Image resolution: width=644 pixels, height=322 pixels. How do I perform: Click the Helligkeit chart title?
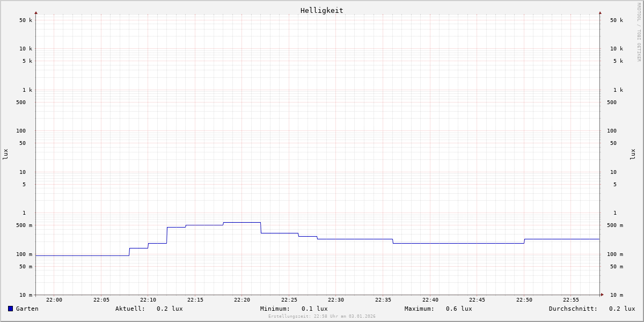(x=322, y=10)
